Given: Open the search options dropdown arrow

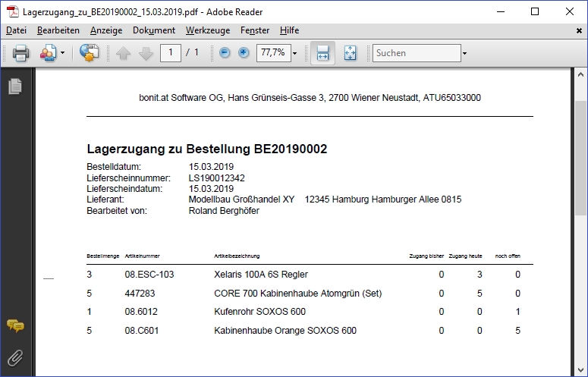Looking at the screenshot, I should (x=464, y=53).
